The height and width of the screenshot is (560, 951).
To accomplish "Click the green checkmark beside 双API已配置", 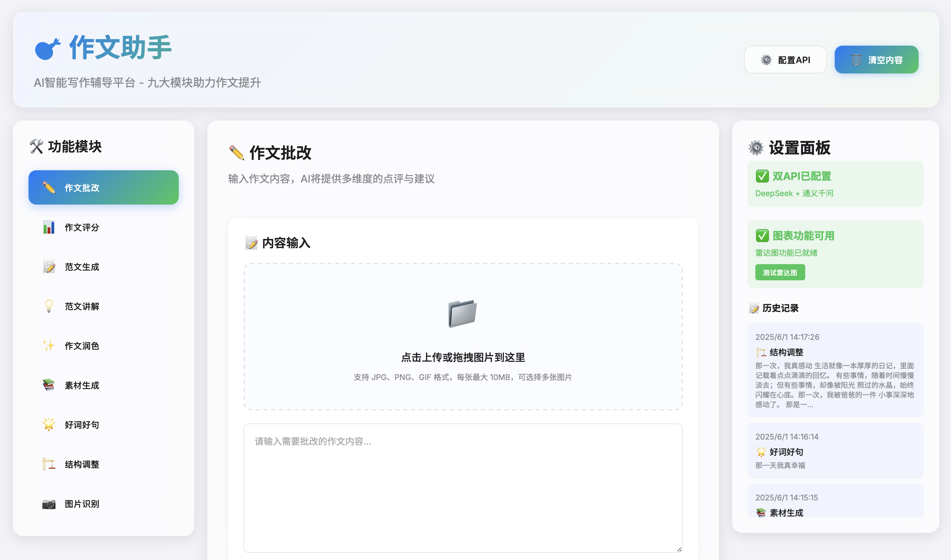I will click(762, 176).
